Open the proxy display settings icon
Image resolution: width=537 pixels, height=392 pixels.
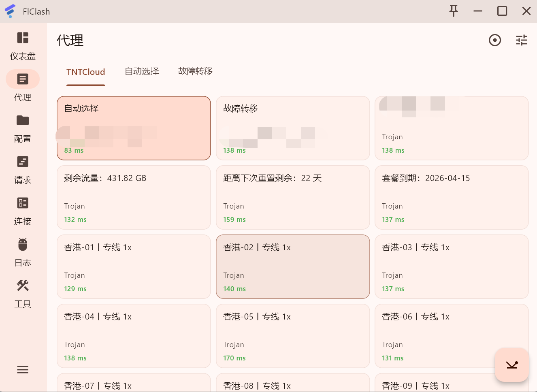click(x=522, y=40)
